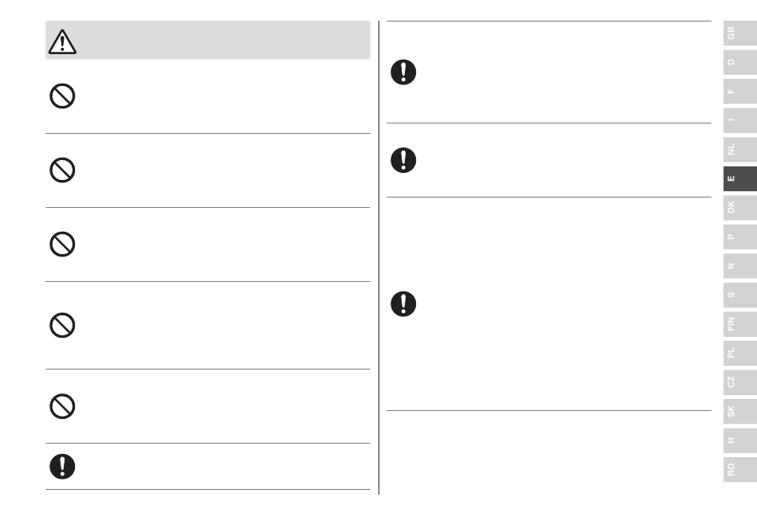Click the first prohibition icon below warning header
Image resolution: width=757 pixels, height=532 pixels.
click(x=62, y=96)
